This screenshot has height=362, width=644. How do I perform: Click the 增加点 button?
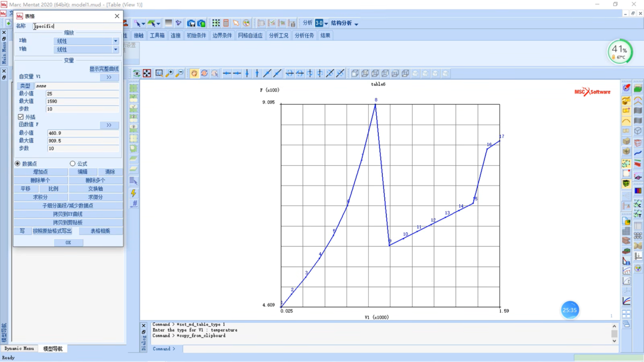[x=41, y=172]
